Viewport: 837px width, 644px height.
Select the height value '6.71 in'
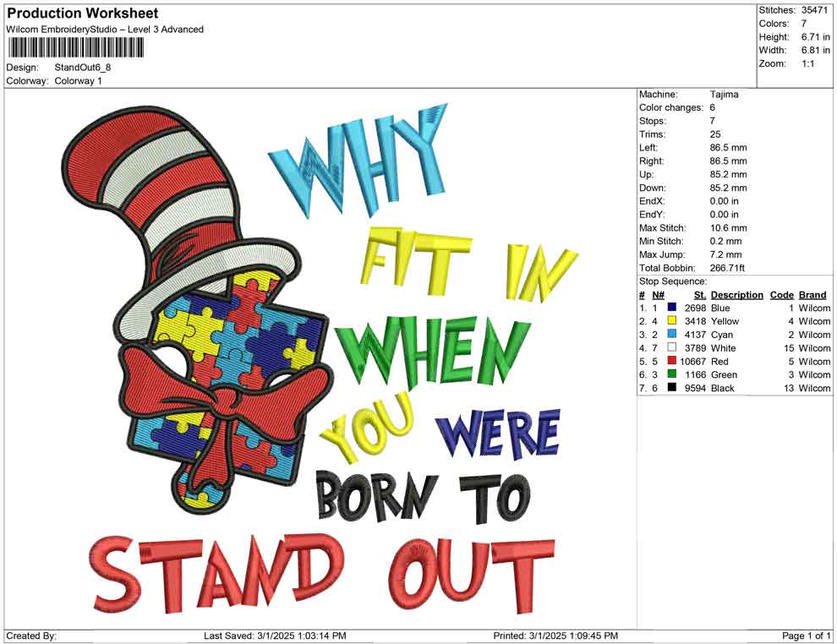pos(815,37)
